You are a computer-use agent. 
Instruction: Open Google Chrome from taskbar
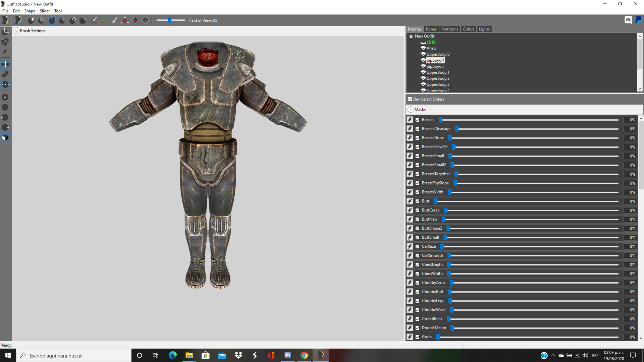(x=304, y=355)
